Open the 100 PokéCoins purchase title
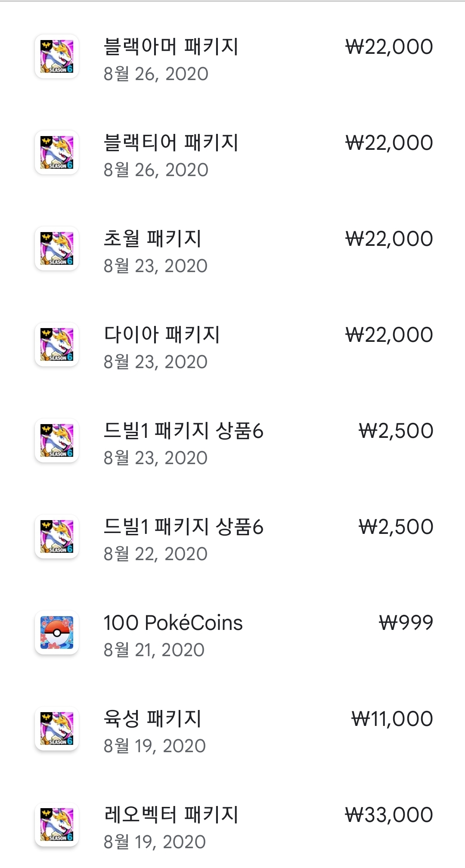The height and width of the screenshot is (868, 465). point(173,623)
